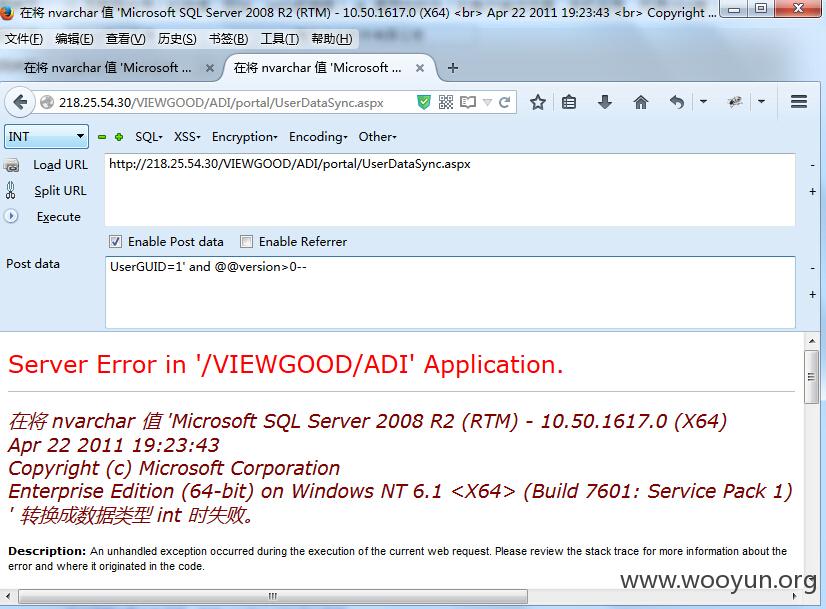The image size is (826, 609).
Task: Click in the HackBar URL text field
Action: [450, 190]
